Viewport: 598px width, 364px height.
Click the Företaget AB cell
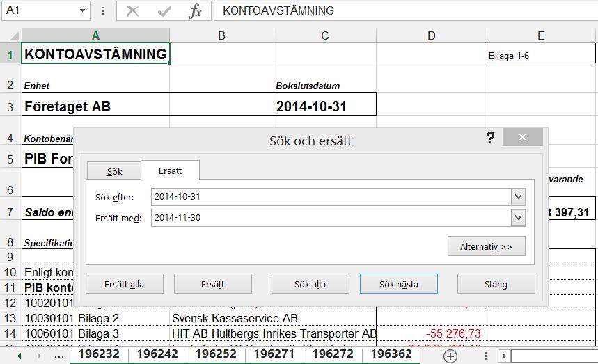(x=96, y=104)
